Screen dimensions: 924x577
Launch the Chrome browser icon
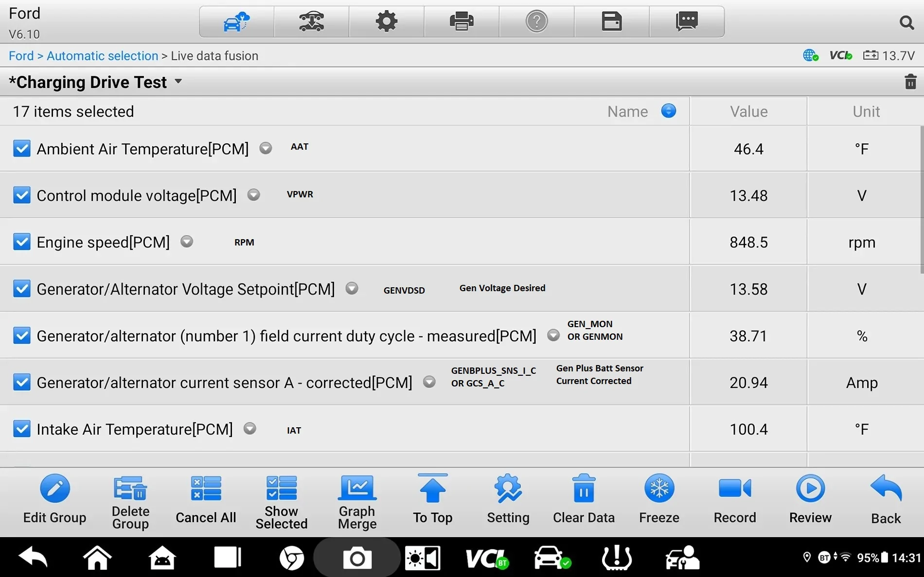(x=292, y=558)
